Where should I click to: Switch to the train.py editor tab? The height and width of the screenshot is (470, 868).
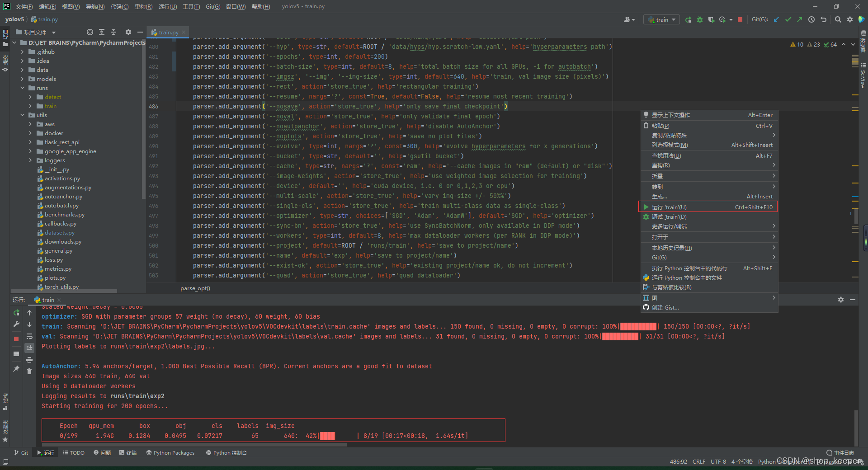(x=168, y=33)
